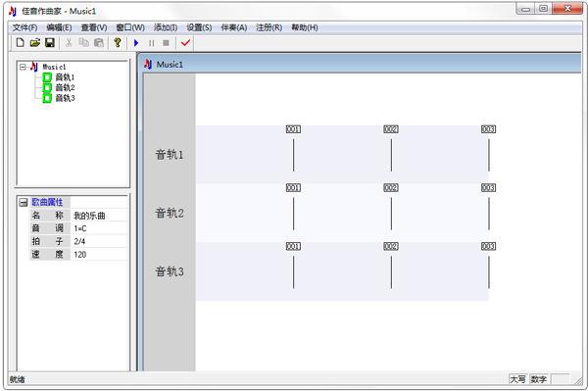Open the 注册(R) menu

click(269, 27)
